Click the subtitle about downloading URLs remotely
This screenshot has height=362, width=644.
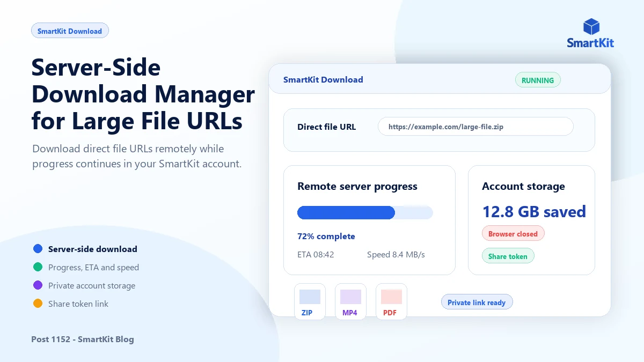point(137,156)
